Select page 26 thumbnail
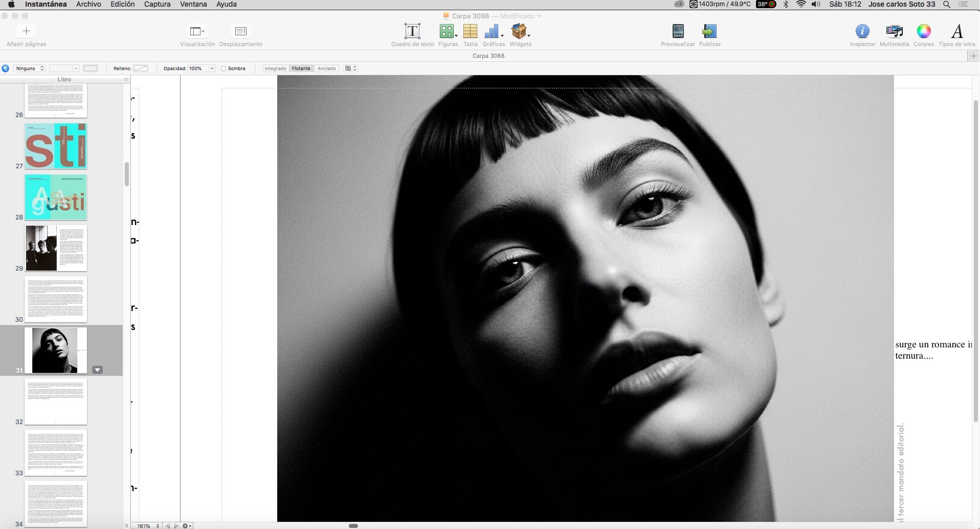The width and height of the screenshot is (980, 529). pyautogui.click(x=56, y=101)
